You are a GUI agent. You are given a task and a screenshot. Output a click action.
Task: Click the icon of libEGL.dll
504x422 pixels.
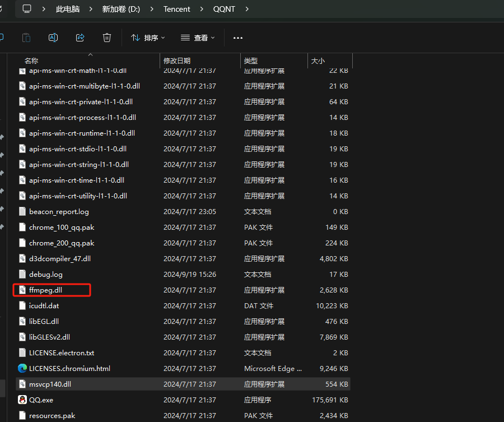[x=22, y=321]
